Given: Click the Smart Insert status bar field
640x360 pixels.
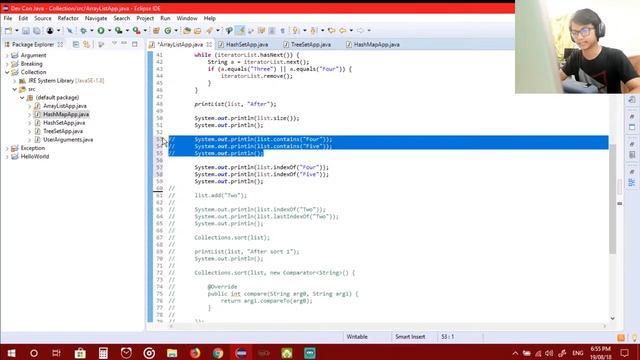Looking at the screenshot, I should [x=410, y=337].
